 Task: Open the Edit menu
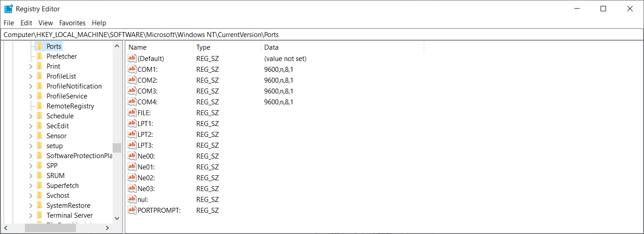(x=26, y=23)
